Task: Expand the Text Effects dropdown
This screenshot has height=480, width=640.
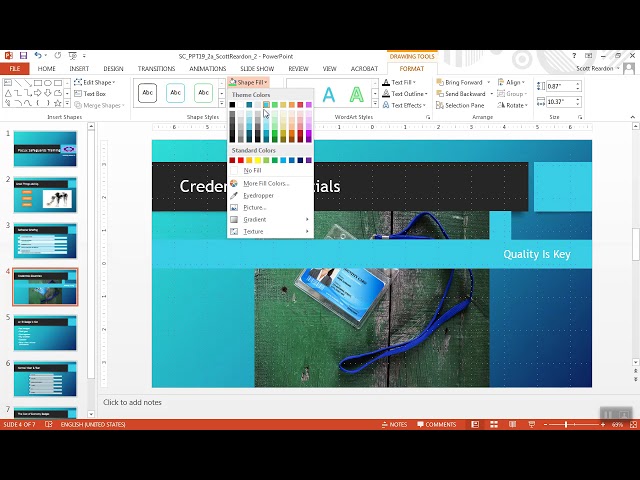Action: tap(404, 105)
